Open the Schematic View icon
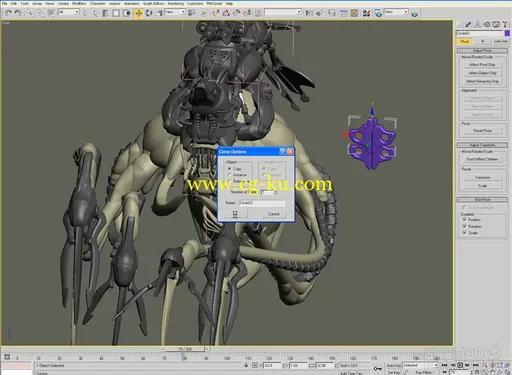 pyautogui.click(x=354, y=13)
